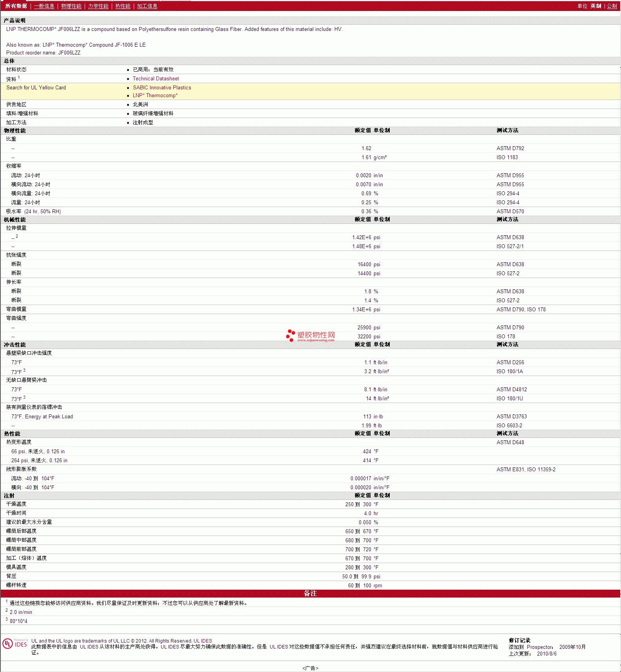Open SABIC Innovative Plastics link
621x672 pixels.
pos(162,87)
